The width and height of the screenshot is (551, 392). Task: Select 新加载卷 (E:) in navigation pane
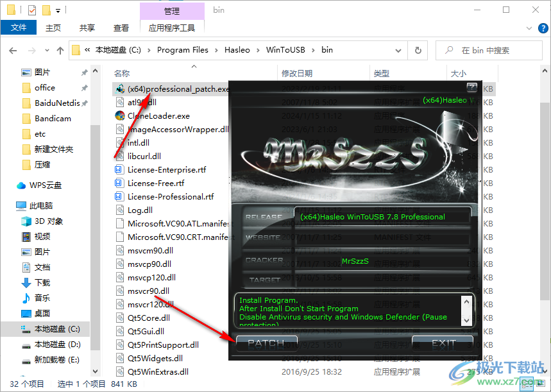pyautogui.click(x=56, y=360)
